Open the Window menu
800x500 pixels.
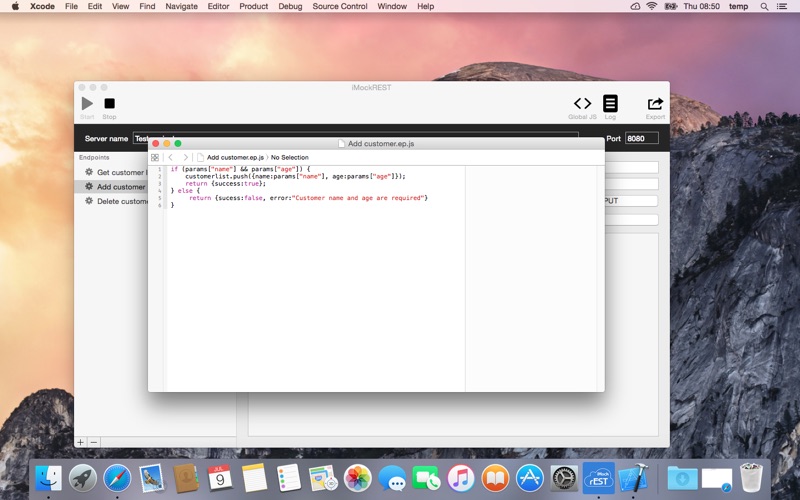click(392, 6)
